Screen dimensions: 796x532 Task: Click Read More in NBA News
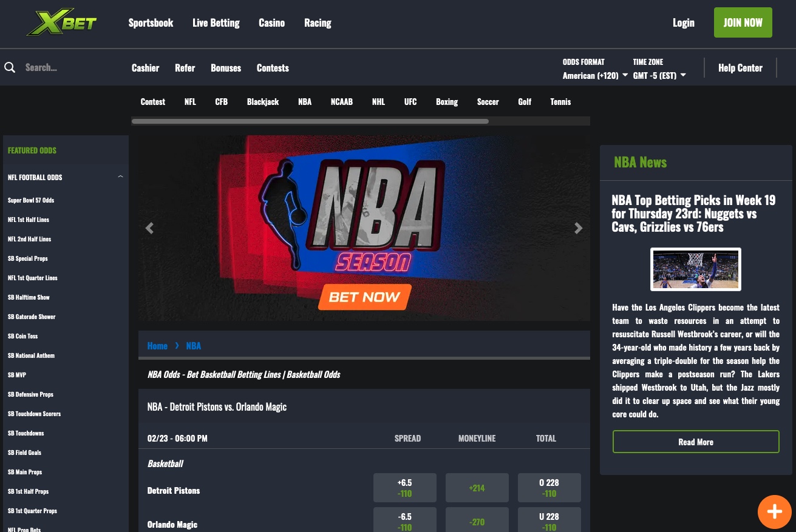click(x=696, y=442)
